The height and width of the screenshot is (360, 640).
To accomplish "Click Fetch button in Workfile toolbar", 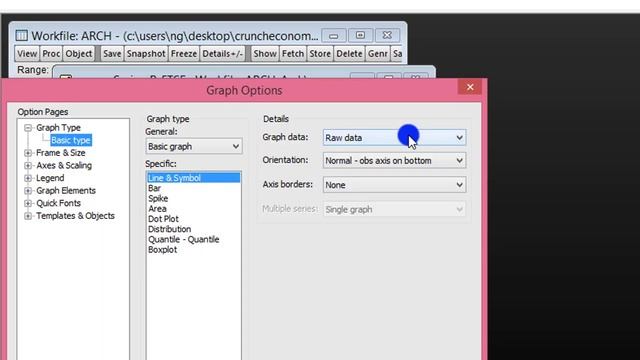I will point(293,54).
